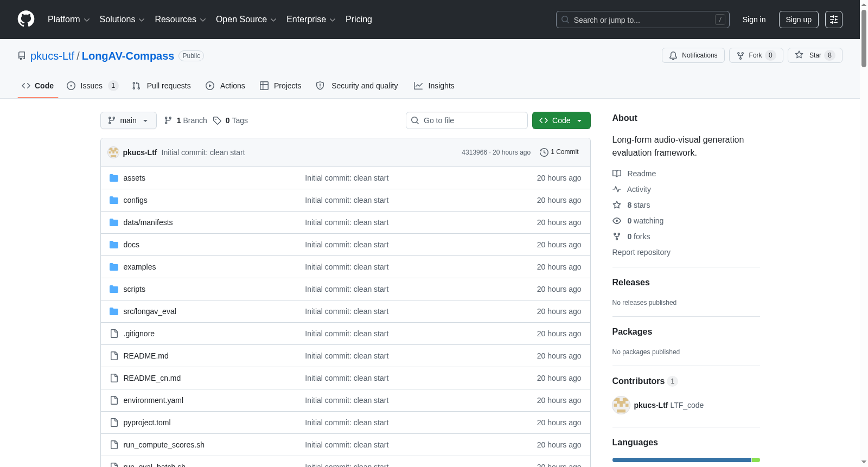
Task: Click the environment.yaml file icon
Action: coord(114,400)
